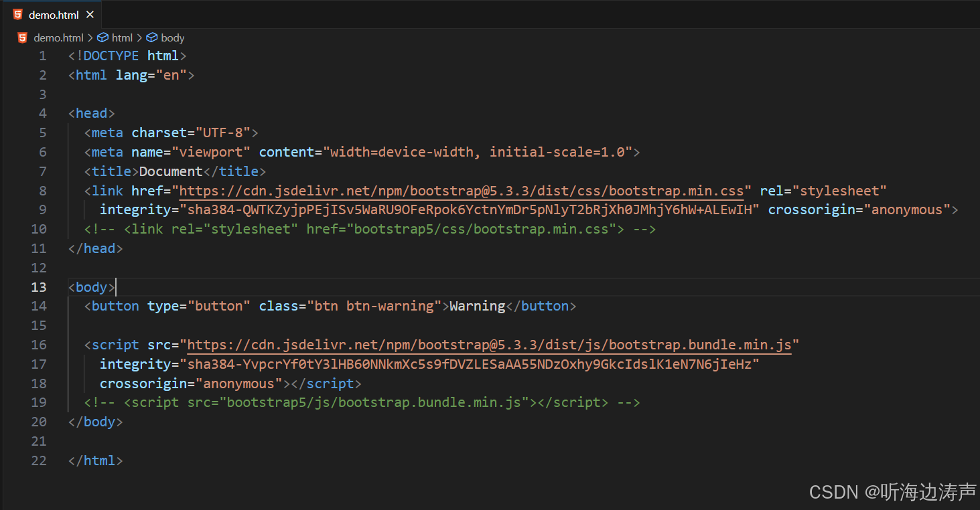Click the sha384-QWTKZyjpPEjISv5WaRU9 integrity hash
Screen dimensions: 980x510
[x=470, y=210]
